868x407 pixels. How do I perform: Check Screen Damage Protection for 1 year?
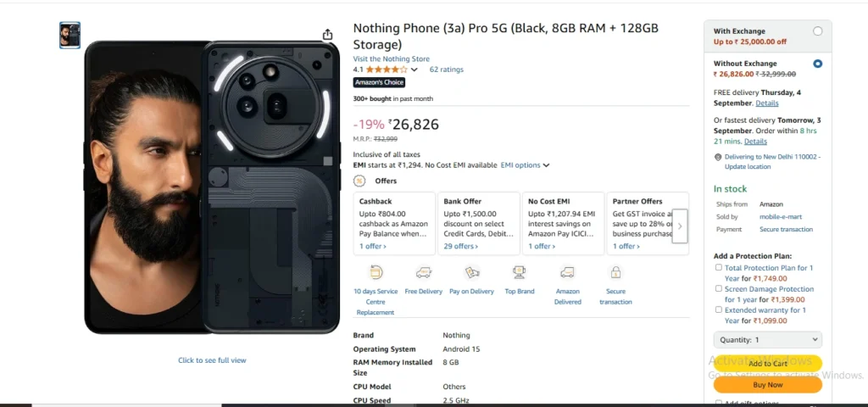[x=719, y=289]
